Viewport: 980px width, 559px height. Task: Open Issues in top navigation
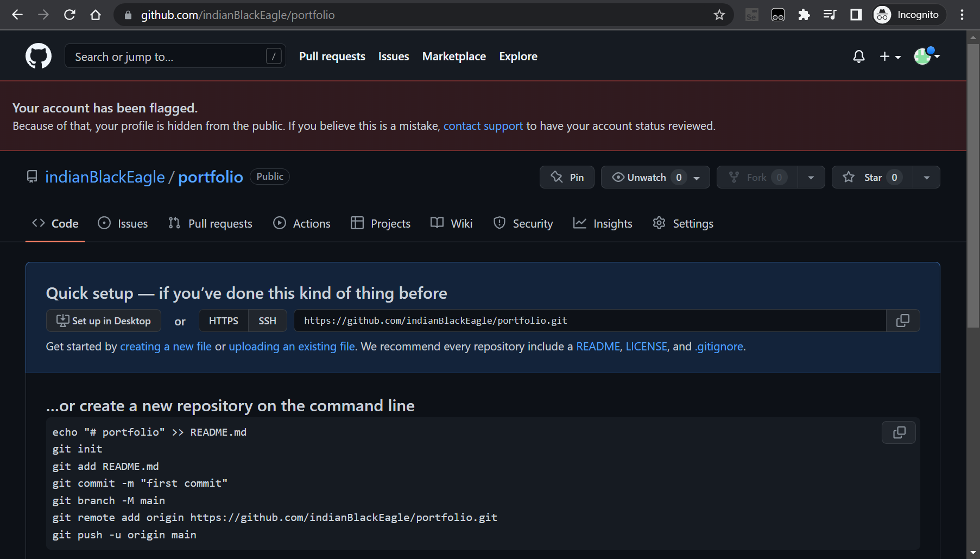tap(394, 56)
